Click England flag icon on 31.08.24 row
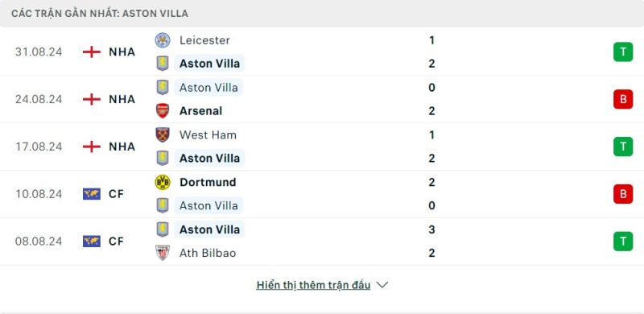Image resolution: width=644 pixels, height=314 pixels. [x=92, y=52]
